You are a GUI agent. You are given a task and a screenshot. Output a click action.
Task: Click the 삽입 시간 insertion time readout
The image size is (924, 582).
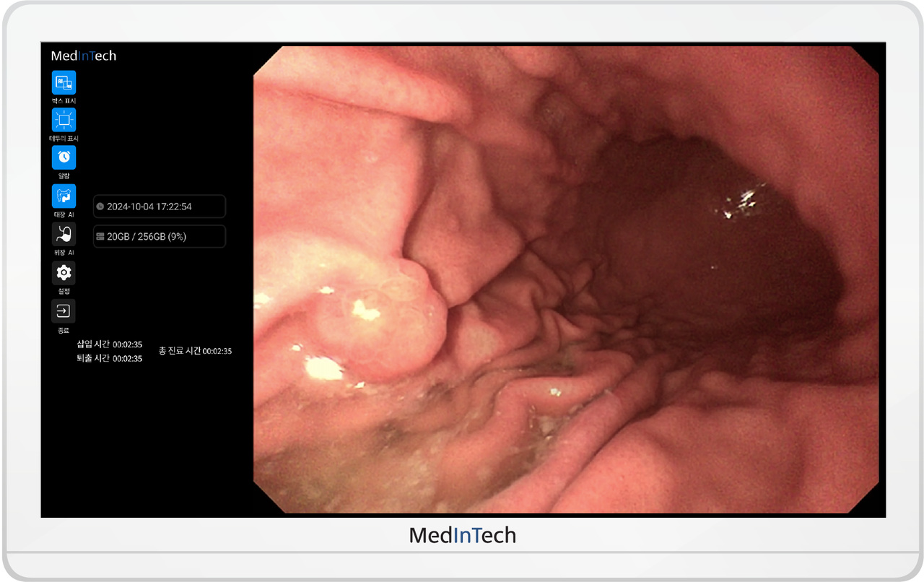110,345
